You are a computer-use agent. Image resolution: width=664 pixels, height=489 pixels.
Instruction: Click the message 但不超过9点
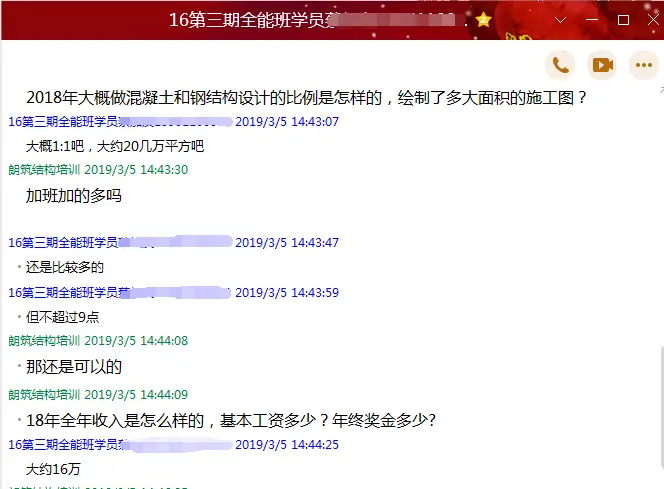[62, 317]
